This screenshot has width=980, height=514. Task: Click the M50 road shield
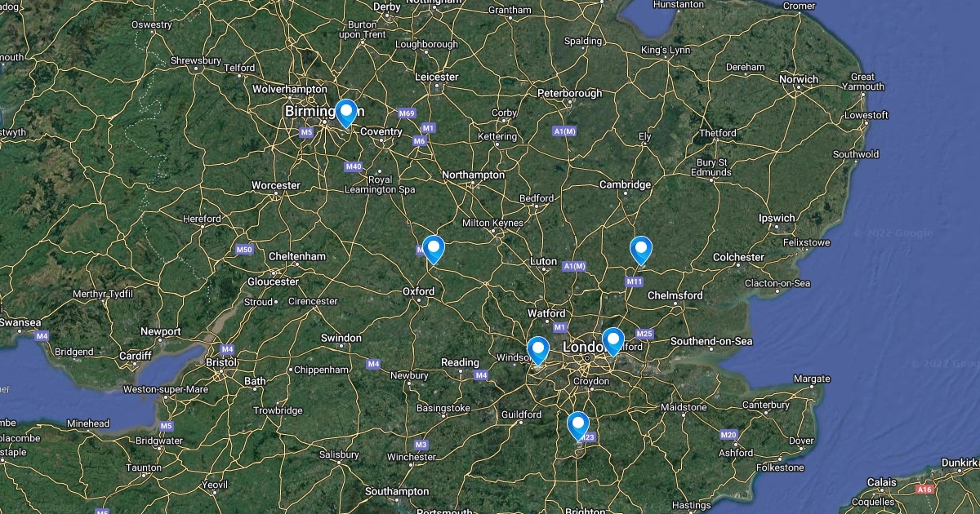[243, 250]
